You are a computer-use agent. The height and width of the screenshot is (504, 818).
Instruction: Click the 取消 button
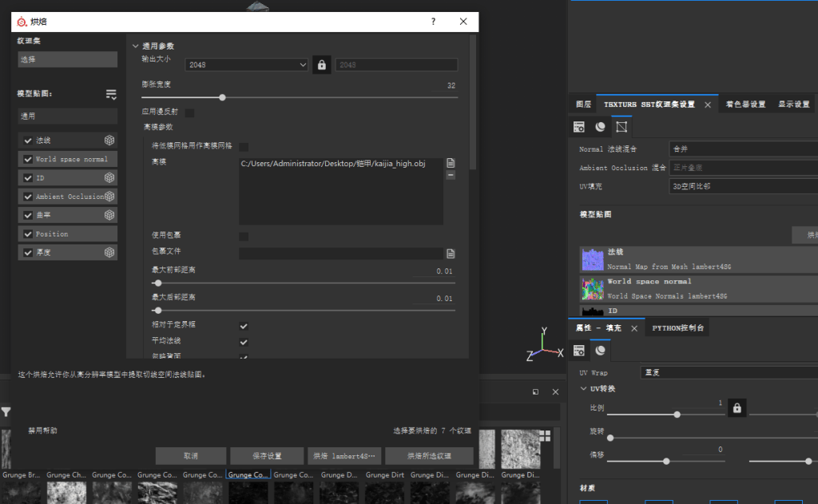[191, 456]
